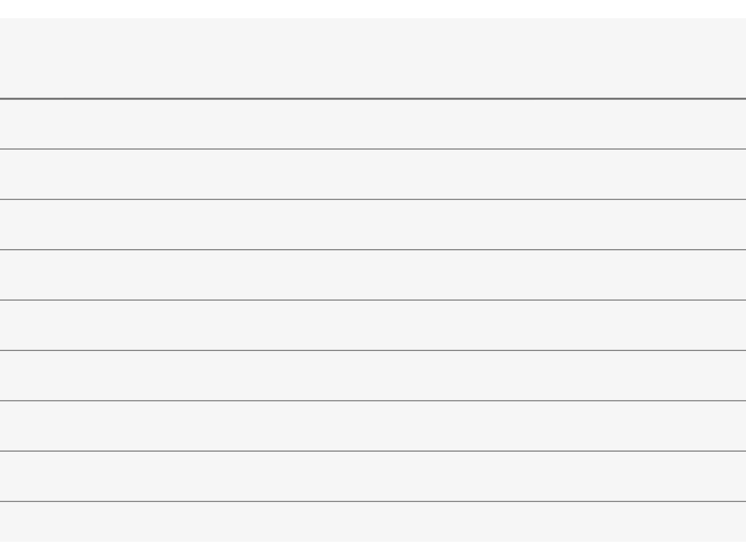Click the bottom margin below the last line

373,522
